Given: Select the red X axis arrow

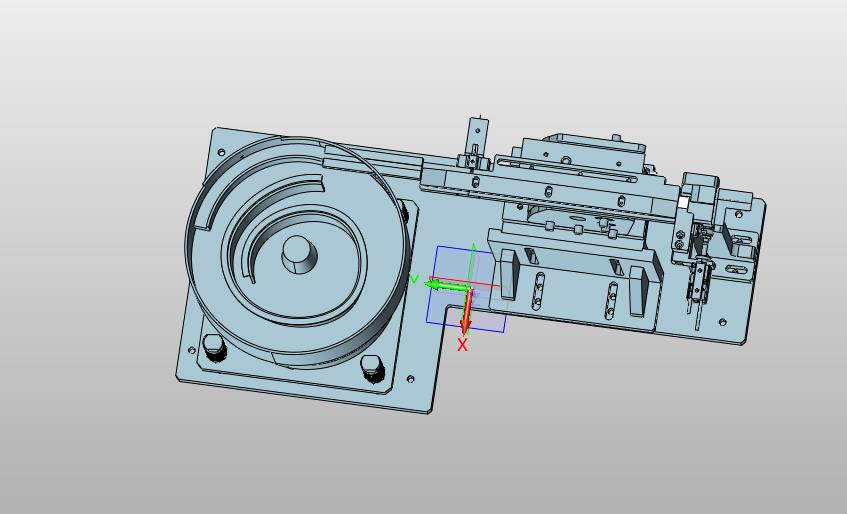Looking at the screenshot, I should point(466,312).
